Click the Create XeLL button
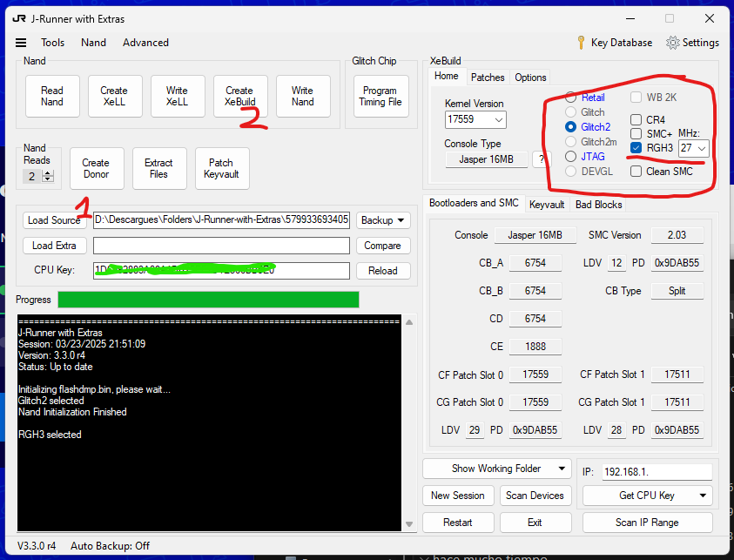The image size is (734, 560). pyautogui.click(x=115, y=96)
